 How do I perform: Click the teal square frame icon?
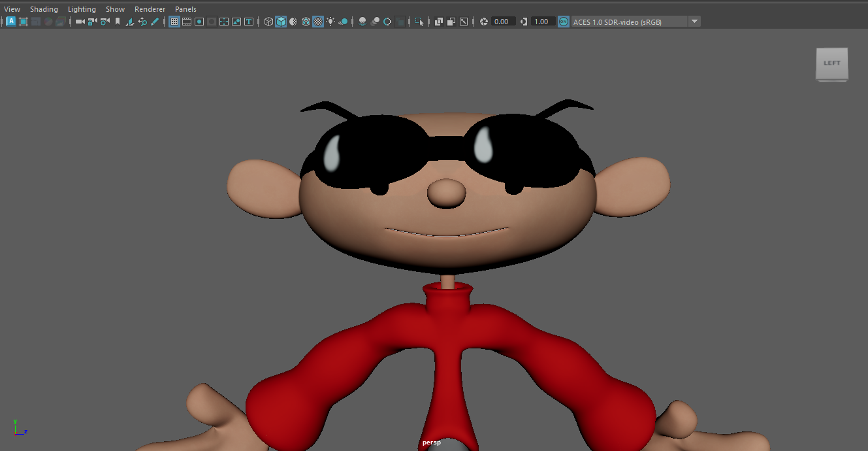pos(24,22)
